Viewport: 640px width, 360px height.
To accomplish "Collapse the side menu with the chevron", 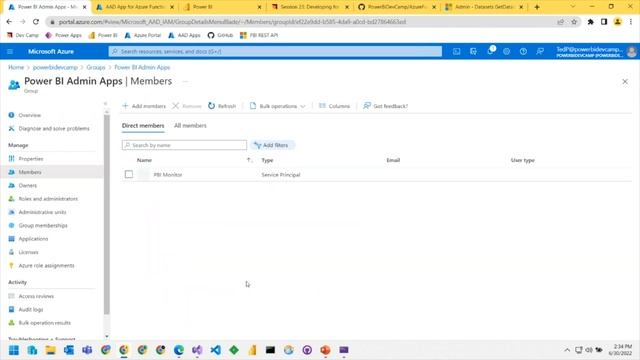I will 105,104.
